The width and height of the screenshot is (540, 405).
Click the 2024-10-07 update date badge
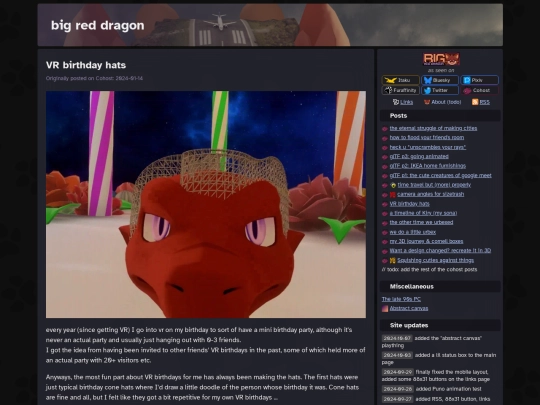pyautogui.click(x=397, y=338)
